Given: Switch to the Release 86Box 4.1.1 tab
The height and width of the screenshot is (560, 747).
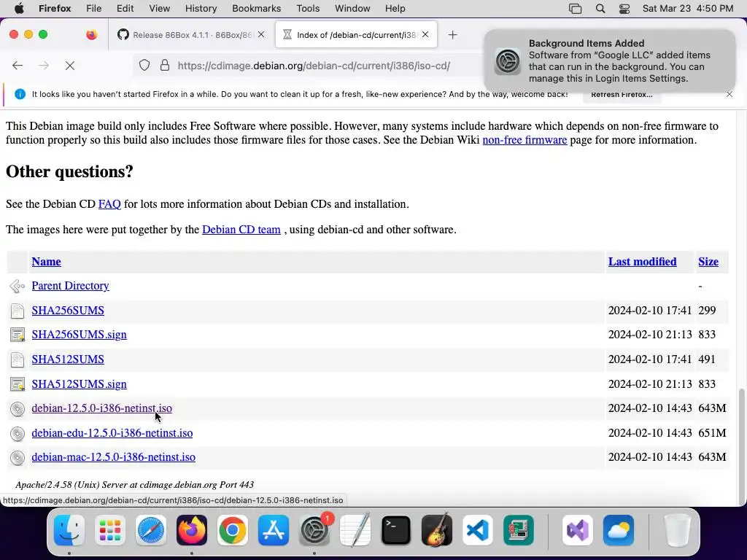Looking at the screenshot, I should tap(191, 35).
